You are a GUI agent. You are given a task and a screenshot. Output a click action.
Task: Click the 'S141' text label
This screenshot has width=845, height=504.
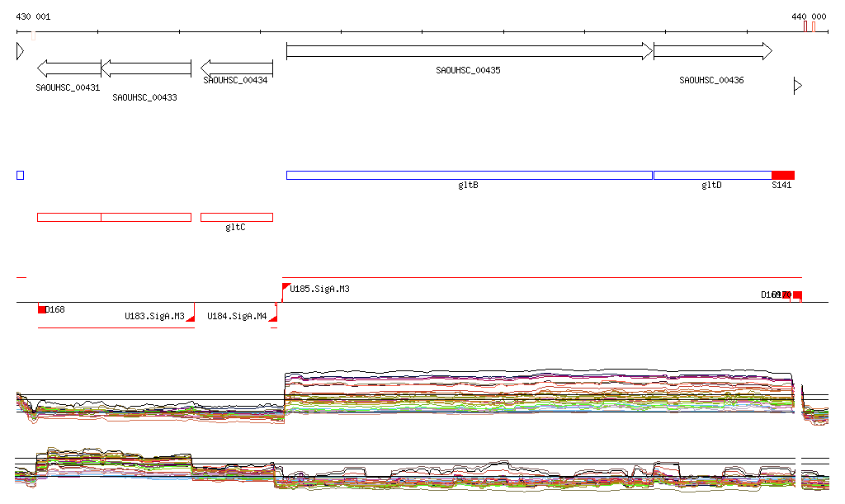pyautogui.click(x=781, y=186)
